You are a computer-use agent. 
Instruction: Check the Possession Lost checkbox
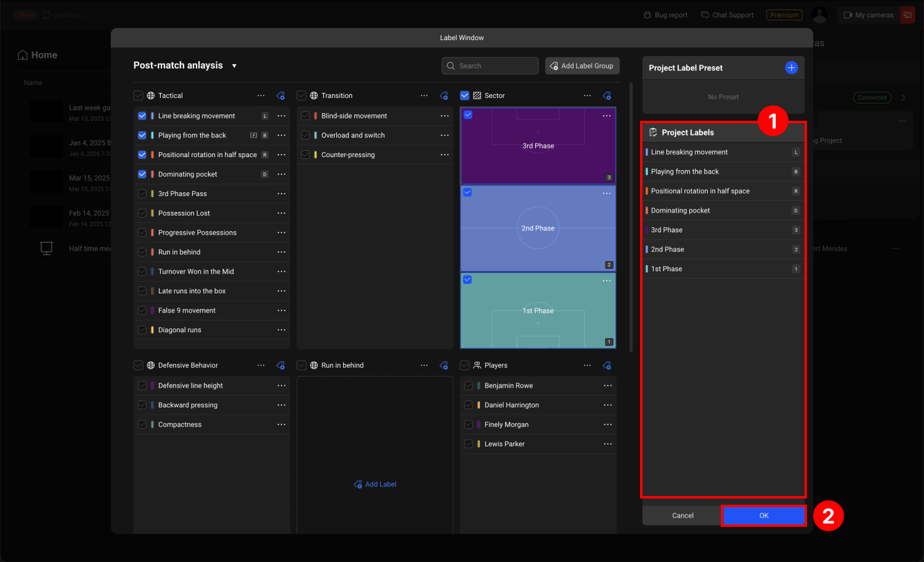142,213
